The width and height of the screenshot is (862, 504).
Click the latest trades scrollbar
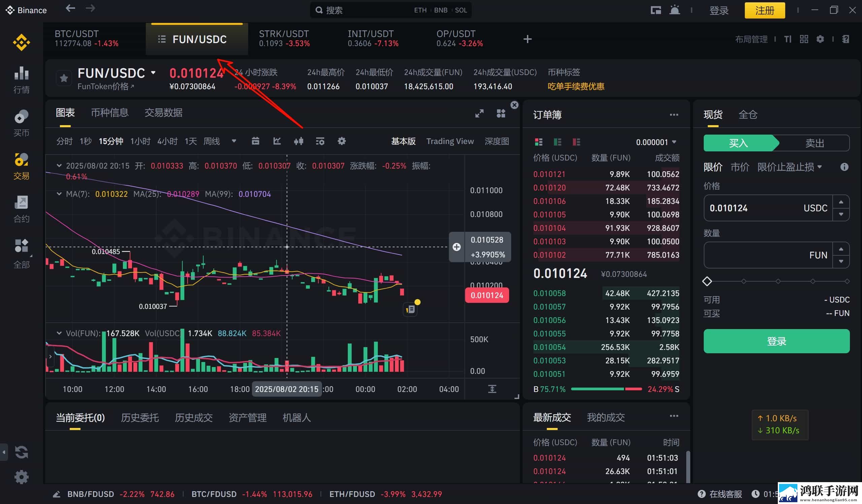pyautogui.click(x=688, y=466)
